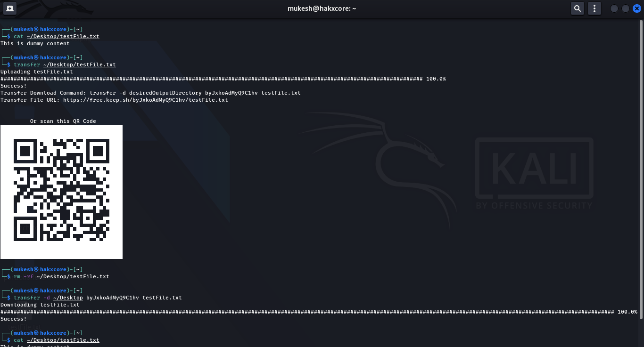Click the 'transfer ~/Desktop/testFile.txt' upload command
Image resolution: width=644 pixels, height=347 pixels.
coord(65,65)
